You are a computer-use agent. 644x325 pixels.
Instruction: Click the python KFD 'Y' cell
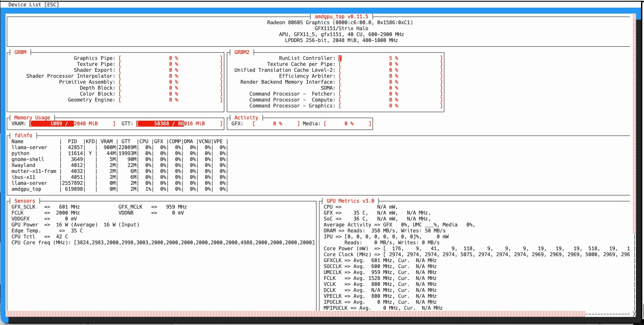click(90, 153)
